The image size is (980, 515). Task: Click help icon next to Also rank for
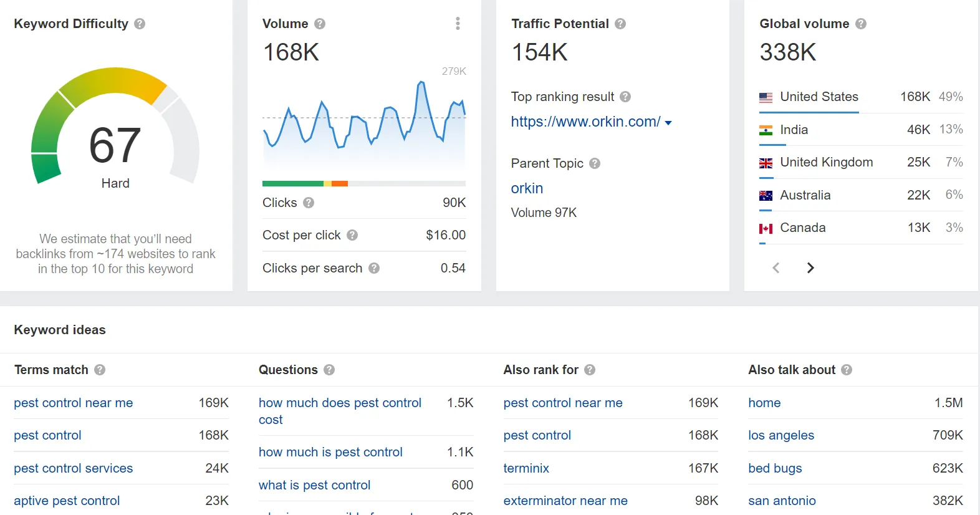[590, 370]
